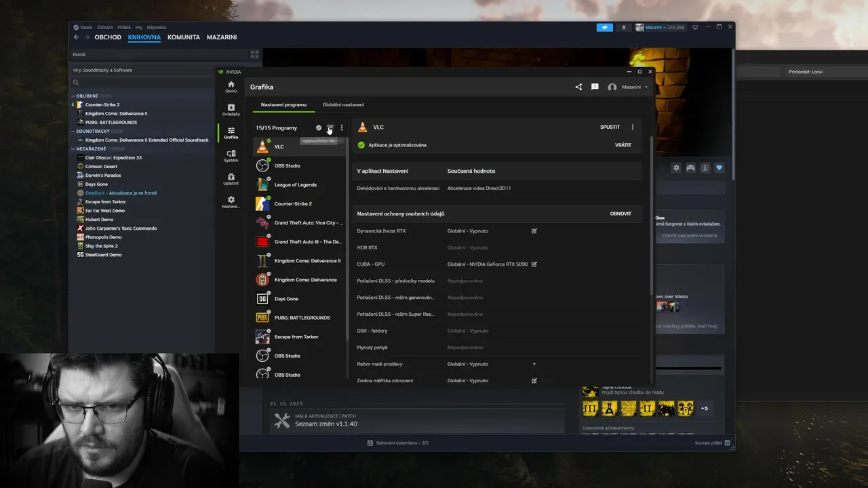Viewport: 868px width, 488px height.
Task: Click the share icon in NVIDIA header
Action: click(578, 87)
